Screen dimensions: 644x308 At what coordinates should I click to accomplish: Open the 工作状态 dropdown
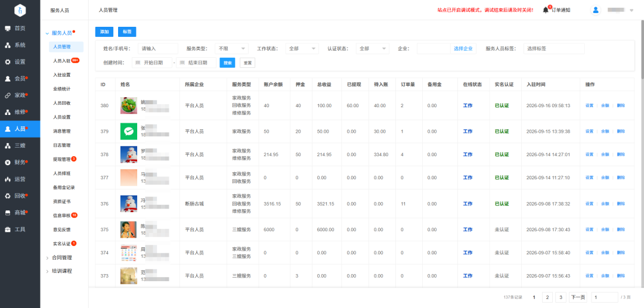[x=302, y=48]
